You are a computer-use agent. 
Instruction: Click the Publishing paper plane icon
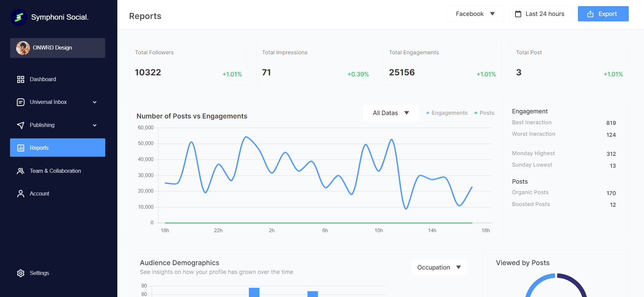21,125
